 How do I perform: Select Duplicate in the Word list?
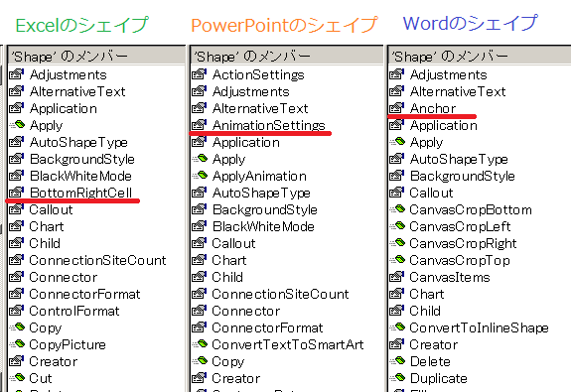(x=439, y=378)
